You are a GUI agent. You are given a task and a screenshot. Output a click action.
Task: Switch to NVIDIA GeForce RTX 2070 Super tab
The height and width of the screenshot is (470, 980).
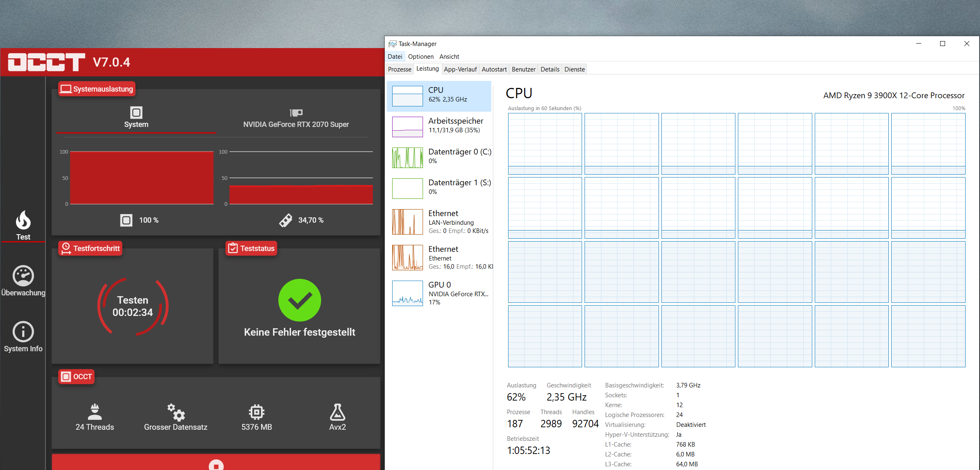[296, 118]
